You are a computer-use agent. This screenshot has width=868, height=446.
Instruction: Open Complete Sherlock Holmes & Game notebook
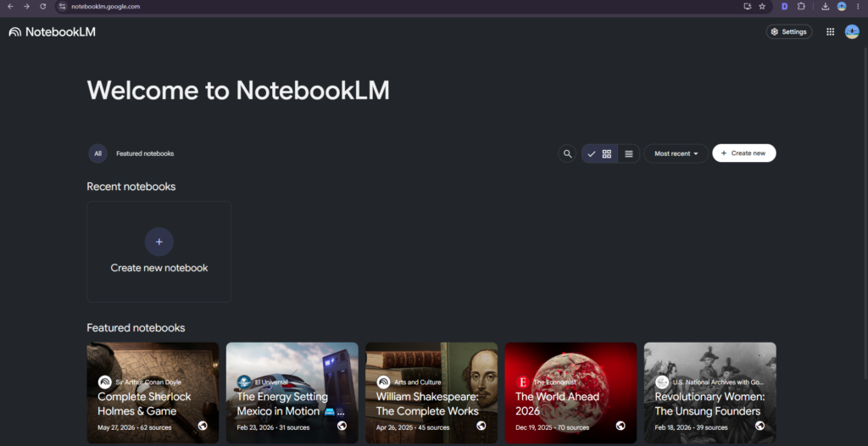(x=153, y=393)
